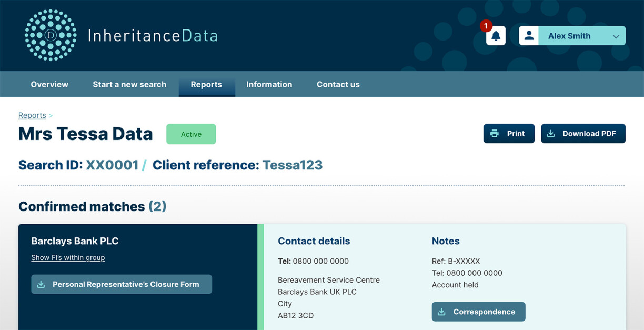Click the InheritanceData wordmark text
Screen dimensions: 644x330
[x=153, y=36]
